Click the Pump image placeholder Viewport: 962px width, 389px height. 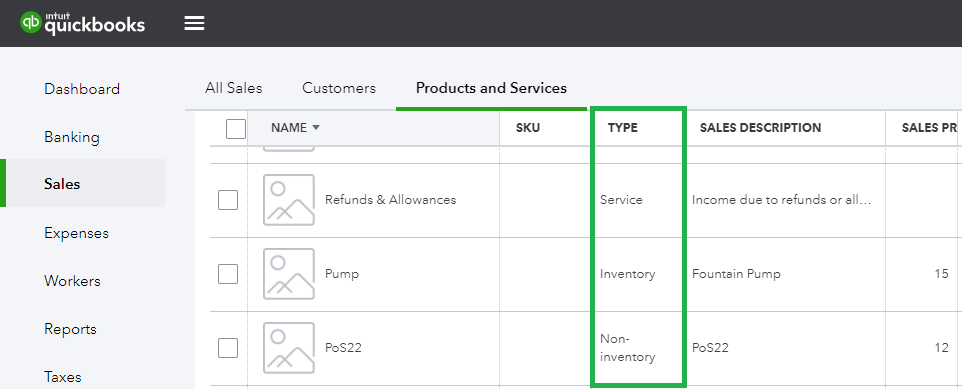click(289, 274)
